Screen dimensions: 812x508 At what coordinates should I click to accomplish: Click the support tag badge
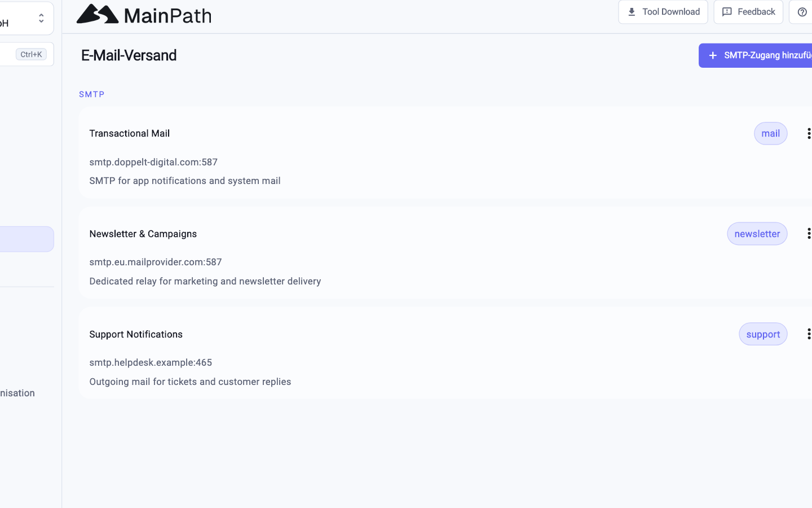[x=763, y=334]
